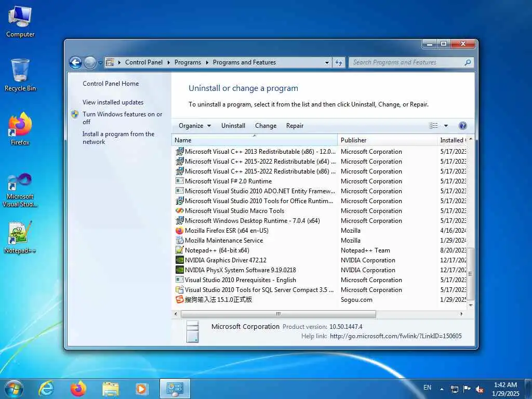Select the Notepad++ desktop shortcut
Screen dimensions: 532x399
coord(20,237)
